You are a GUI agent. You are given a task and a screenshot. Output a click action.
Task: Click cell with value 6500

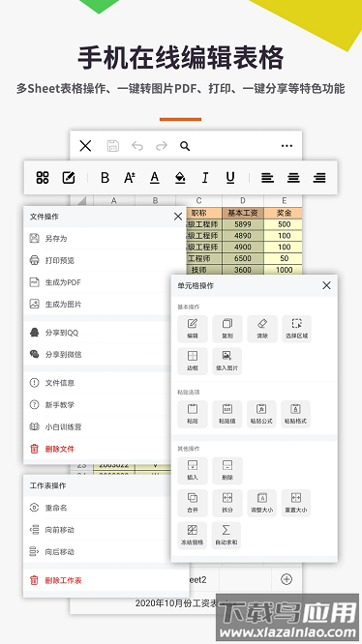[243, 258]
